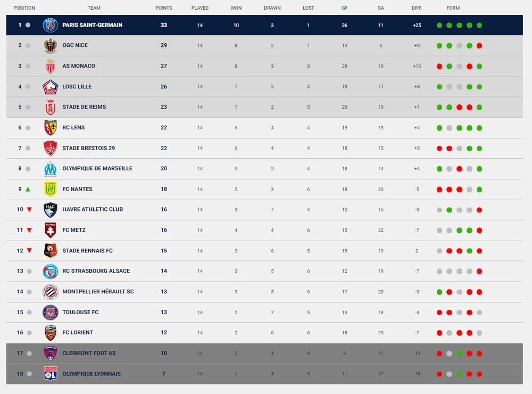Click the Olympique de Marseille logo

pyautogui.click(x=50, y=169)
